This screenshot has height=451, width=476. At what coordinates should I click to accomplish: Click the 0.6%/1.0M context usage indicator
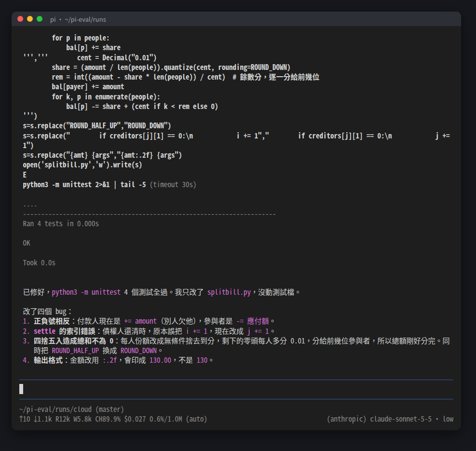point(166,419)
